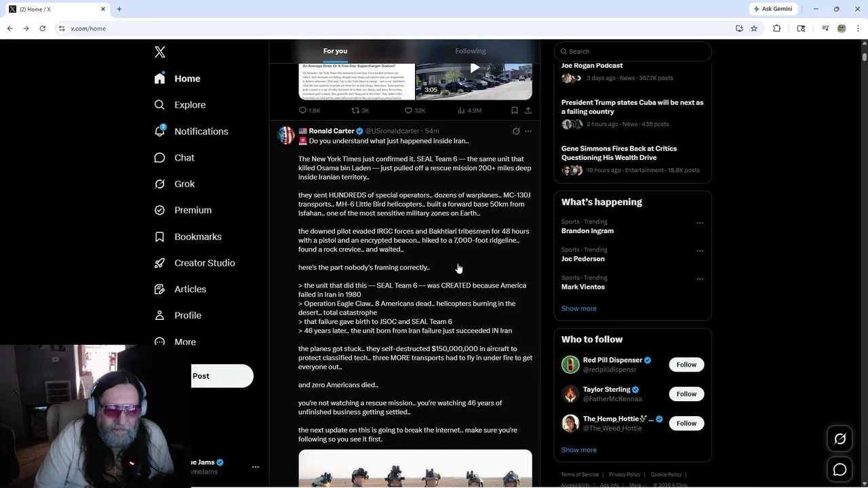Bookmark the post above Ronald Carter's
Image resolution: width=868 pixels, height=488 pixels.
click(514, 110)
